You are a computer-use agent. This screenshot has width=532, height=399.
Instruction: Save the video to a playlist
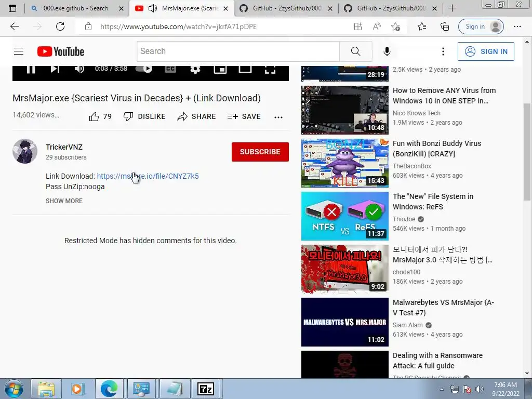tap(244, 116)
